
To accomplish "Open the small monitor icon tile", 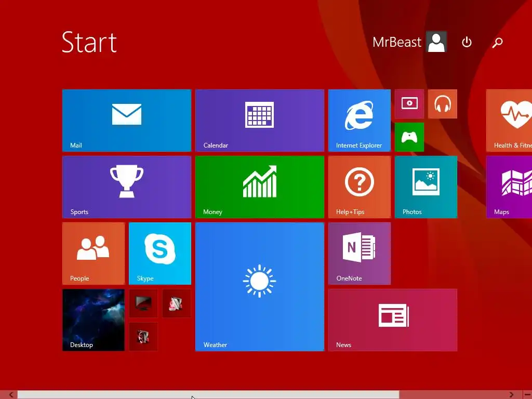I will pyautogui.click(x=143, y=303).
